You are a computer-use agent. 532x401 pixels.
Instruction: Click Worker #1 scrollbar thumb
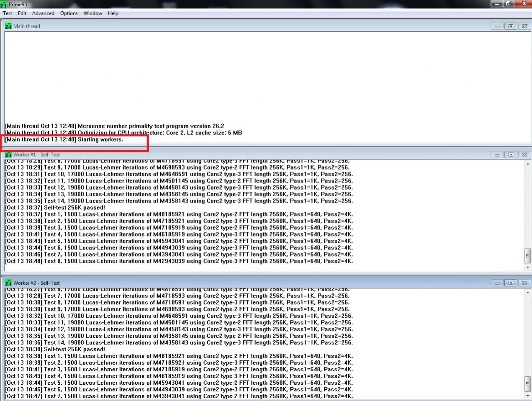coord(528,256)
